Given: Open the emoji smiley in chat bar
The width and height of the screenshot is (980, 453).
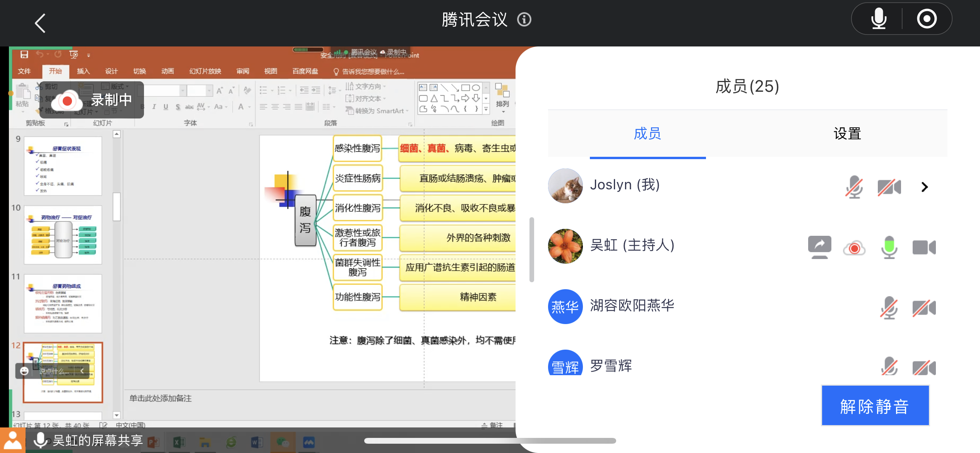Looking at the screenshot, I should pyautogui.click(x=24, y=371).
